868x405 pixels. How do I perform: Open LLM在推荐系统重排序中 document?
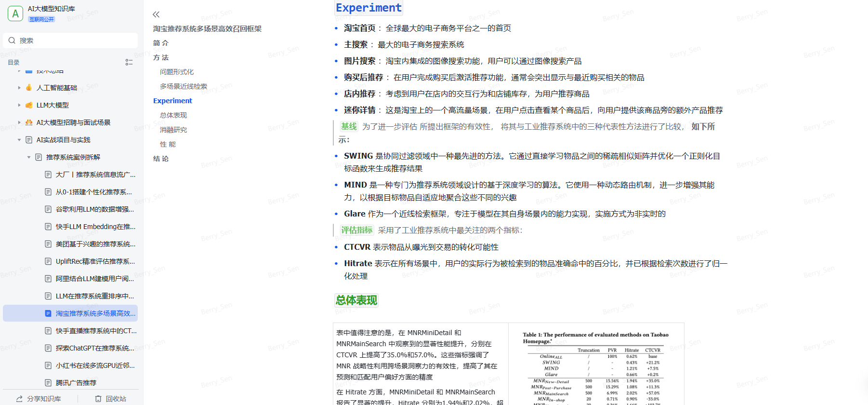point(95,296)
